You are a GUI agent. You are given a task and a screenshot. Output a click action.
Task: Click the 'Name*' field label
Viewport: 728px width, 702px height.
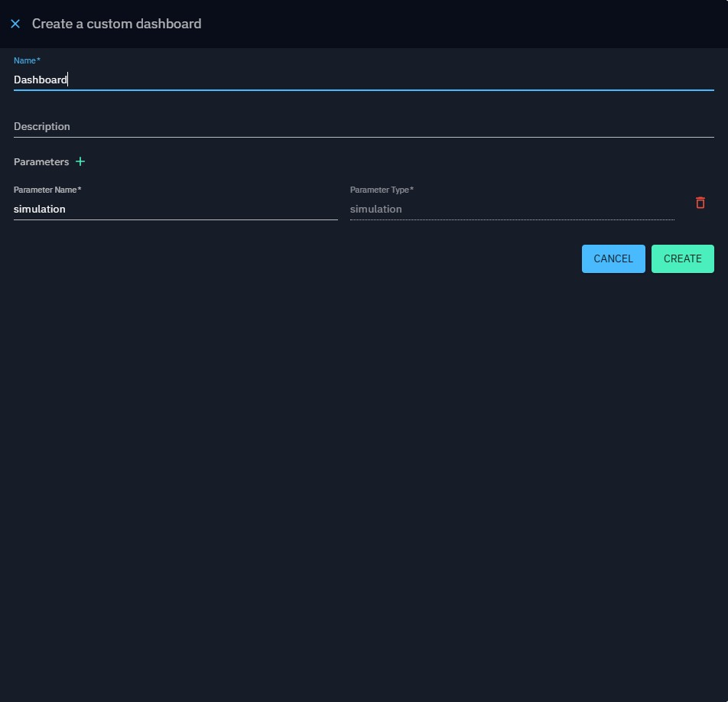point(27,60)
